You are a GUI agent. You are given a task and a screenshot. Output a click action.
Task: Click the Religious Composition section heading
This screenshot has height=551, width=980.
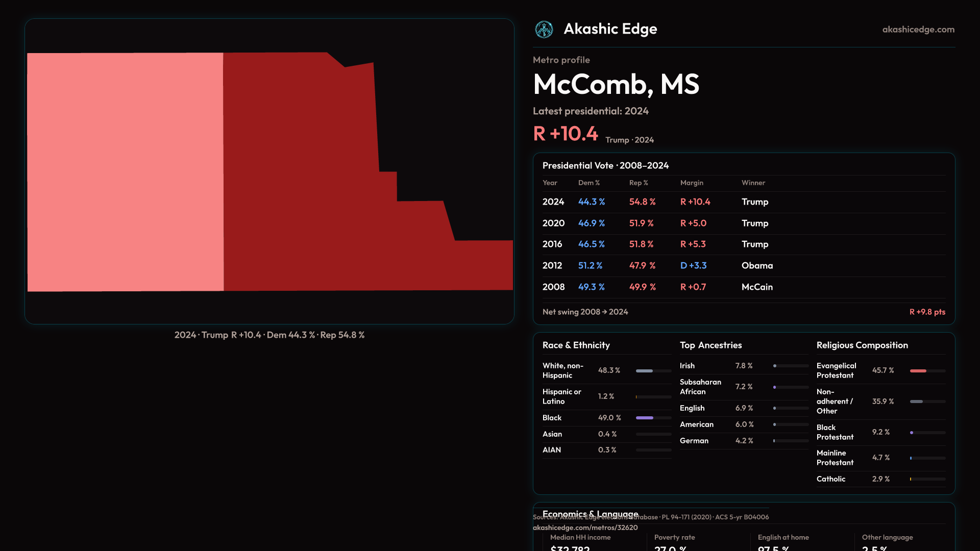(x=862, y=345)
